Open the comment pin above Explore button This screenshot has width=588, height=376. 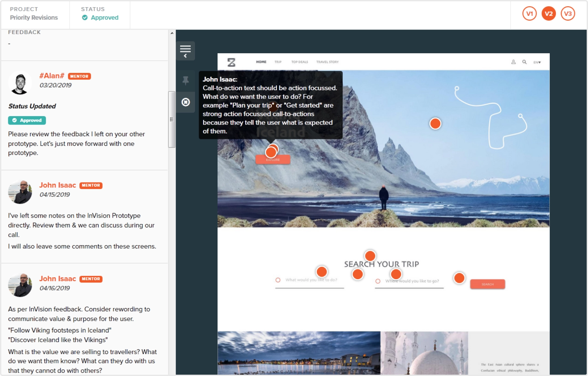click(x=271, y=152)
